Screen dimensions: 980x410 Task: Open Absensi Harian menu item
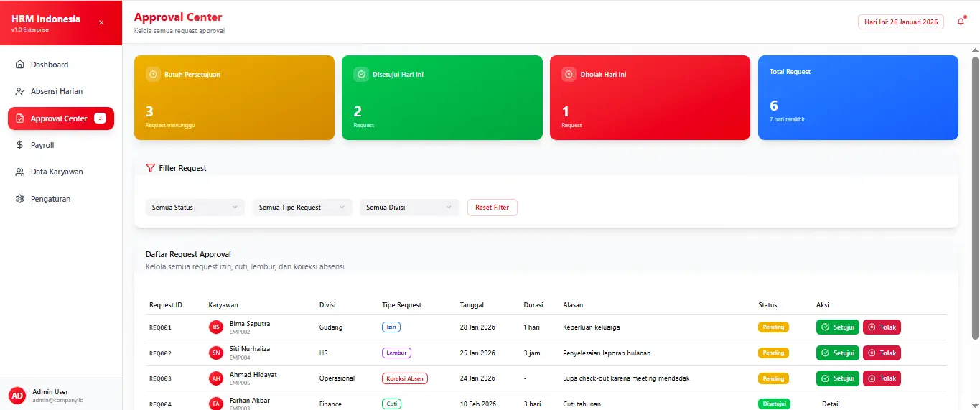pos(57,91)
